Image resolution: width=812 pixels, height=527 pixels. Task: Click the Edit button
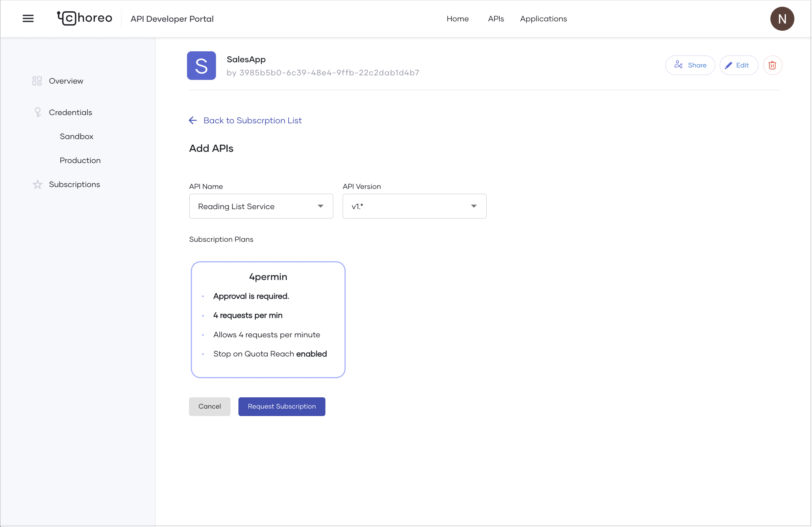(x=739, y=65)
